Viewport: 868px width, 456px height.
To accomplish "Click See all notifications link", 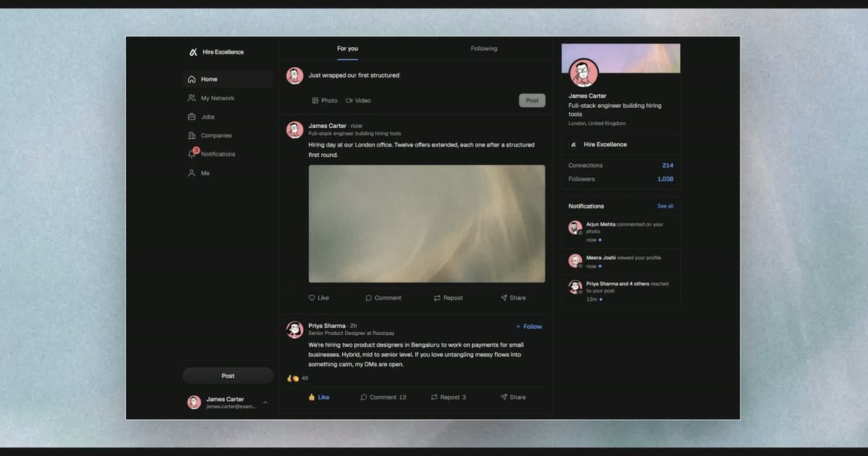I will [665, 206].
